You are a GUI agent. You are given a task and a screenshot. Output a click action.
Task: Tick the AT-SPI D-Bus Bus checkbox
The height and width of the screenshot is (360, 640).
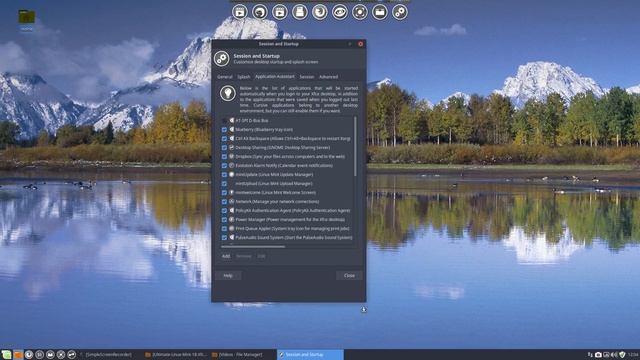(224, 121)
